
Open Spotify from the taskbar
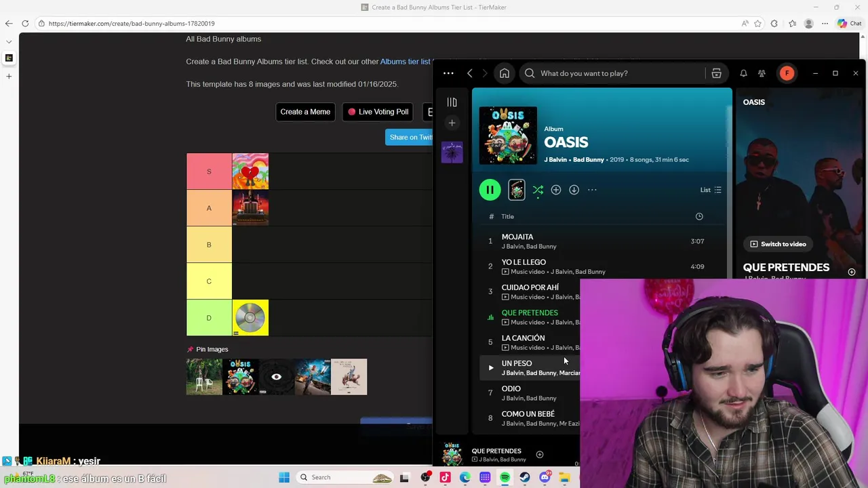pos(505,477)
